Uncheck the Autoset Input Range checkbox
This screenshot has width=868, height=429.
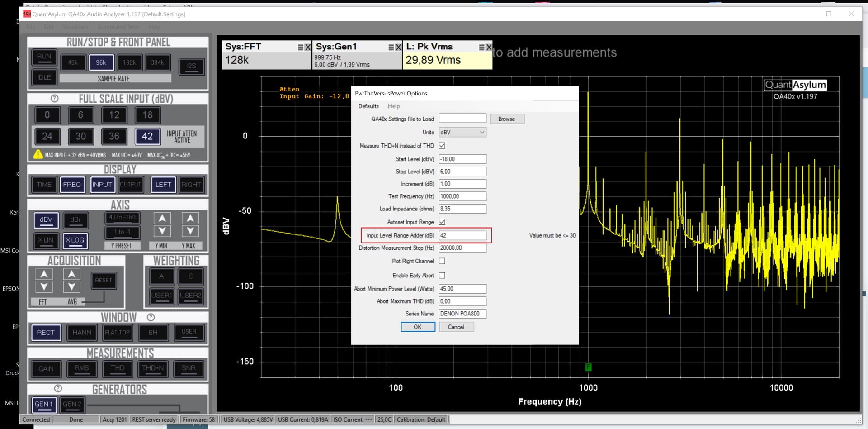[x=442, y=222]
